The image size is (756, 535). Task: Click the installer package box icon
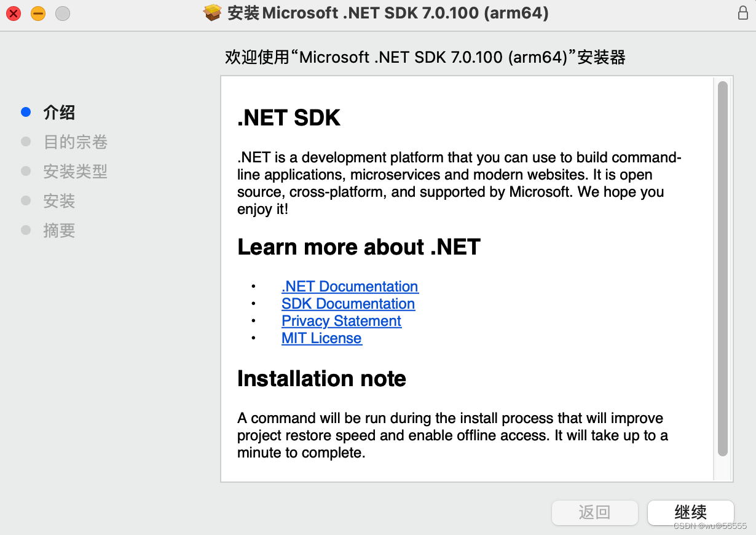pyautogui.click(x=213, y=13)
